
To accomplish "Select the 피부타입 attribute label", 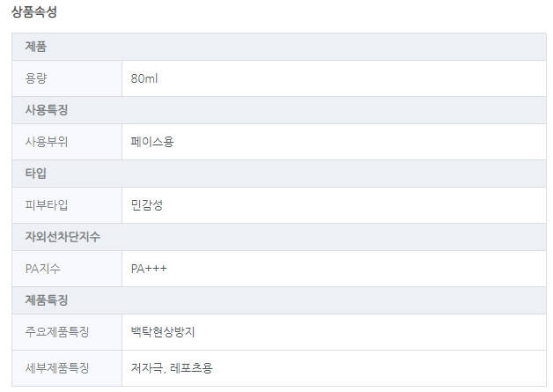I will coord(47,205).
